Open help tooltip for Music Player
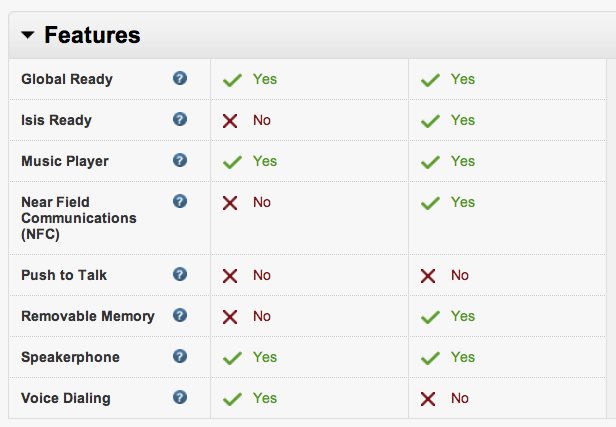616x427 pixels. pyautogui.click(x=180, y=160)
